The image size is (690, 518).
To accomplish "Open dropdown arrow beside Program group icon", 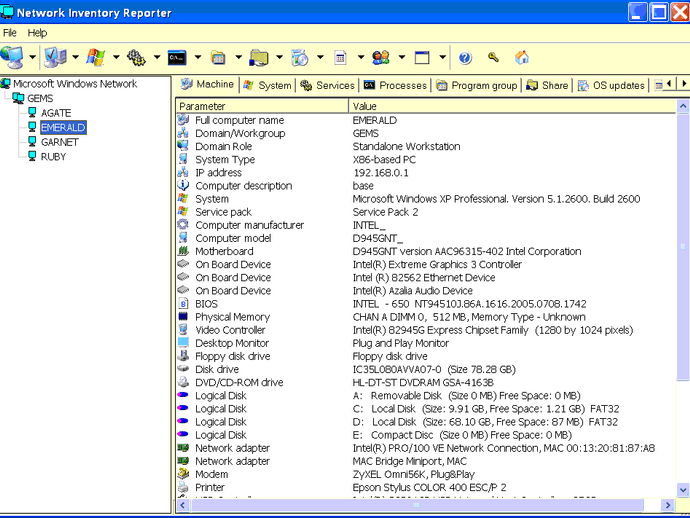I will coord(239,57).
